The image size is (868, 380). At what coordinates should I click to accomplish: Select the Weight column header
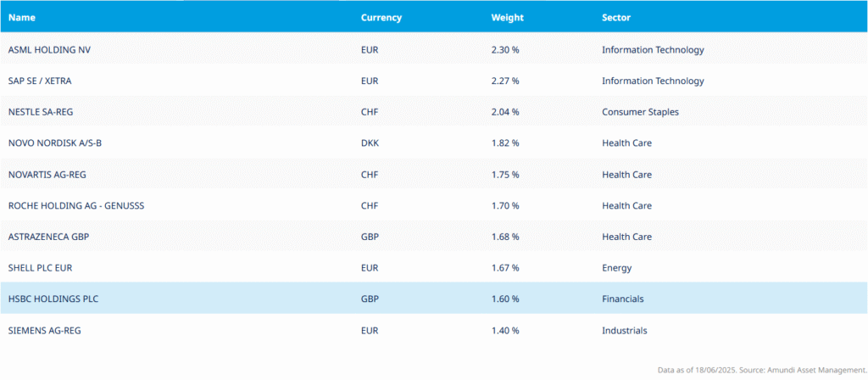[x=507, y=18]
